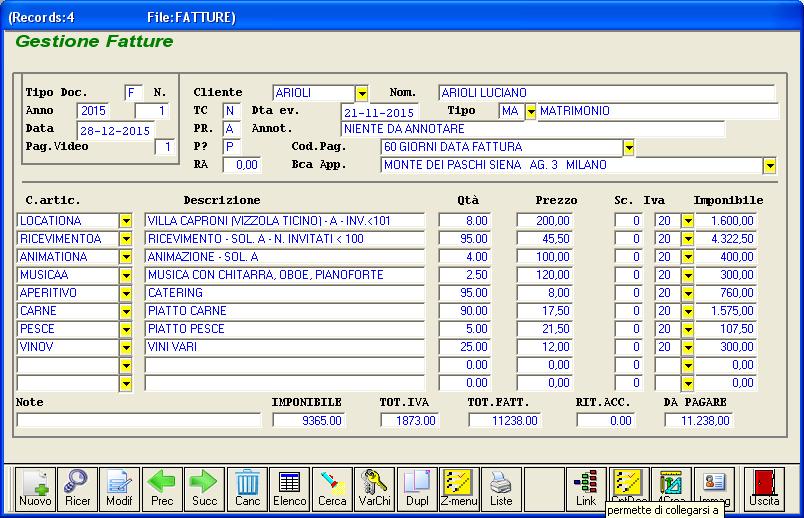Screen dimensions: 804x518
Task: Click the Pag.Video field
Action: pyautogui.click(x=165, y=147)
